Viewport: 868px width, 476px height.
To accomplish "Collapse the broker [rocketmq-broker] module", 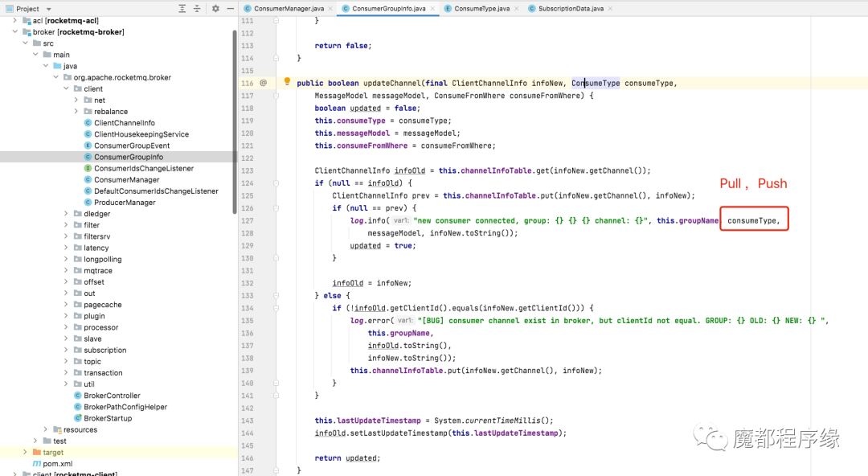I will point(15,31).
